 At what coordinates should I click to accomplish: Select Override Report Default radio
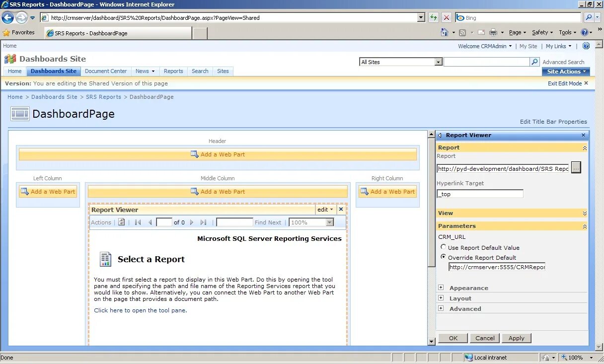click(x=444, y=257)
